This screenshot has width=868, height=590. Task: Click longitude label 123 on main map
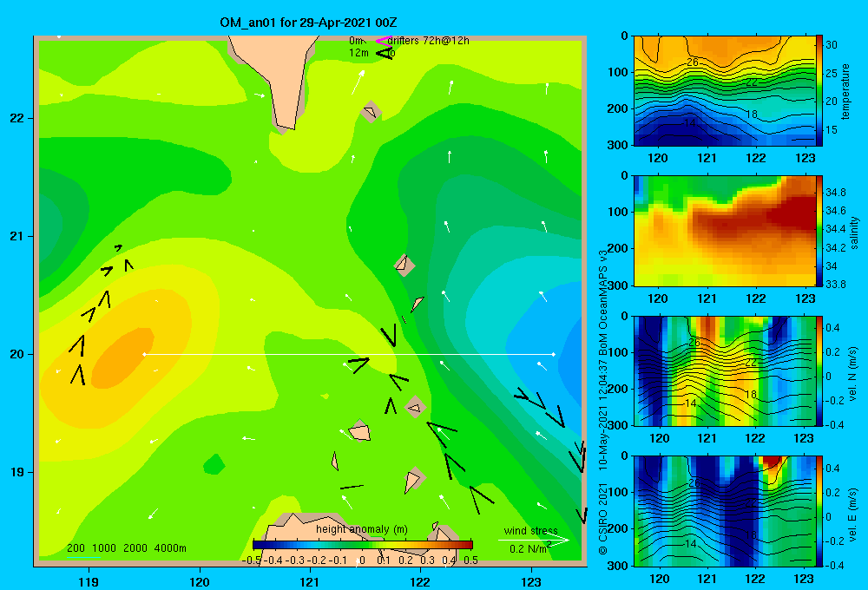(531, 581)
